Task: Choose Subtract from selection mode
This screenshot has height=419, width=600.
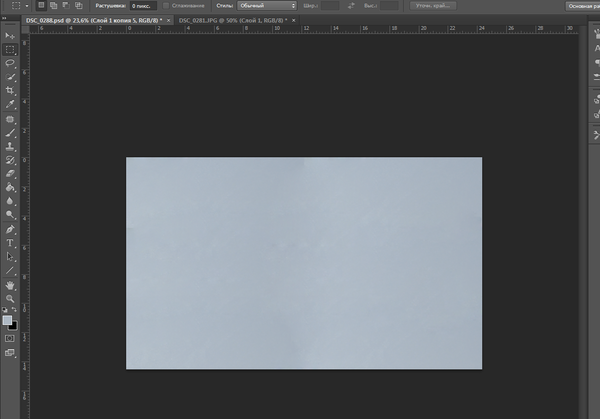Action: [66, 5]
